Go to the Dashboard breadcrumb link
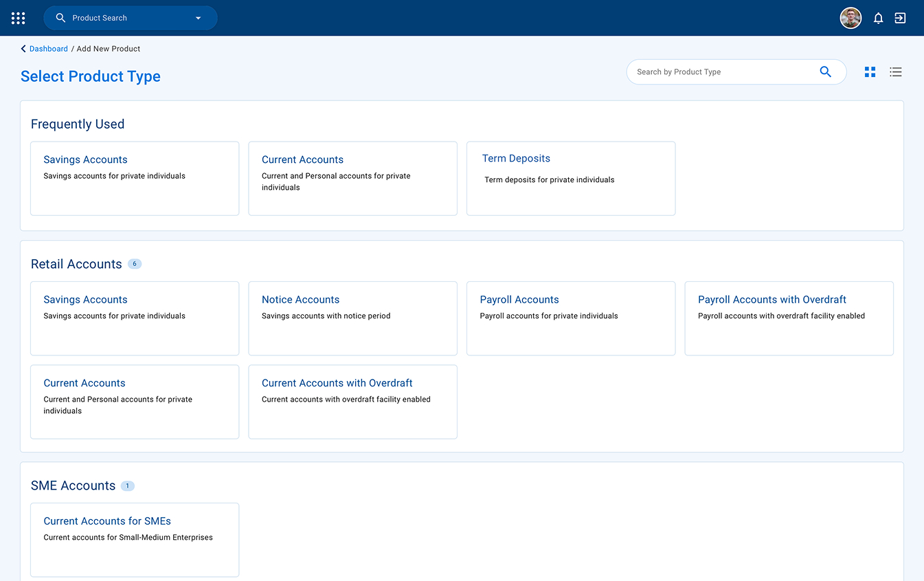 click(49, 49)
